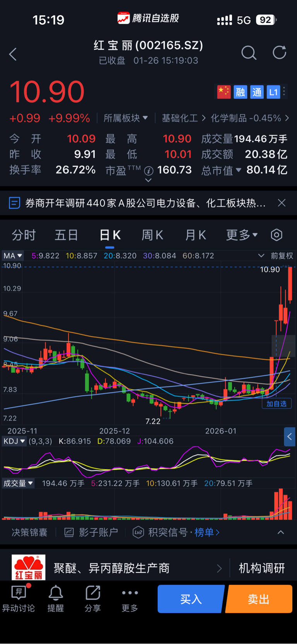Tap 买入 to buy
The image size is (297, 644).
[191, 599]
